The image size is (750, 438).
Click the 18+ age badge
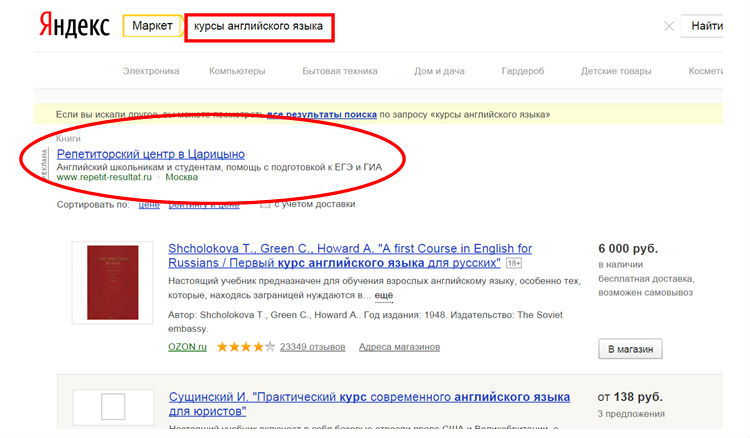tap(514, 263)
